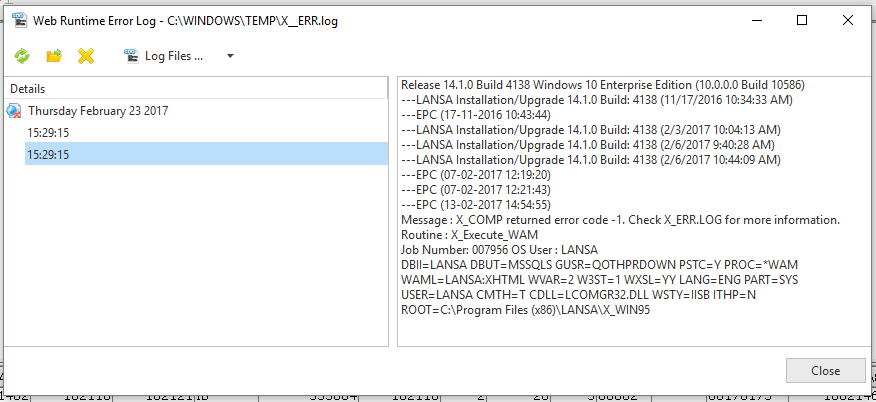Click the window icon in the title bar
Screen dimensions: 876x402
[x=18, y=20]
